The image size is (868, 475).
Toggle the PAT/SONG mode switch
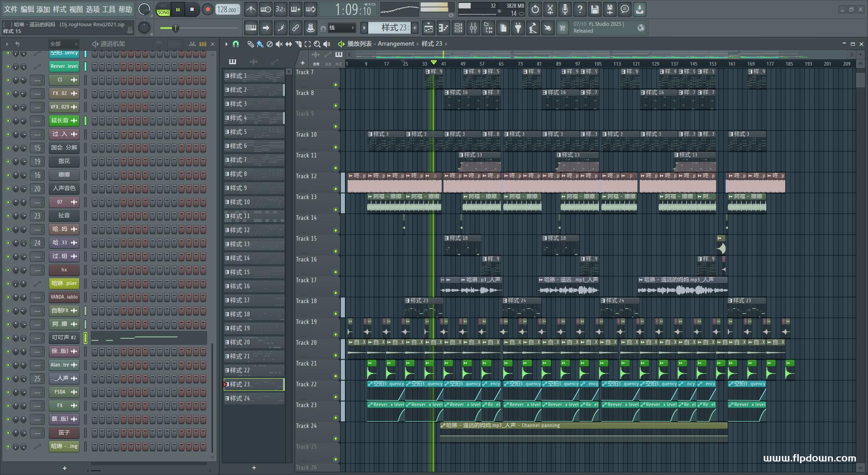163,9
